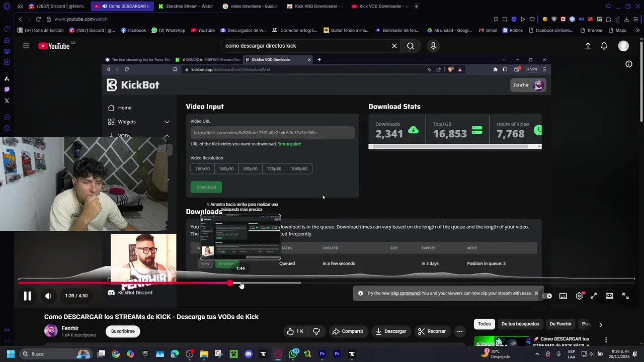The height and width of the screenshot is (362, 644).
Task: Open the Fenrhir channel name link
Action: (70, 328)
